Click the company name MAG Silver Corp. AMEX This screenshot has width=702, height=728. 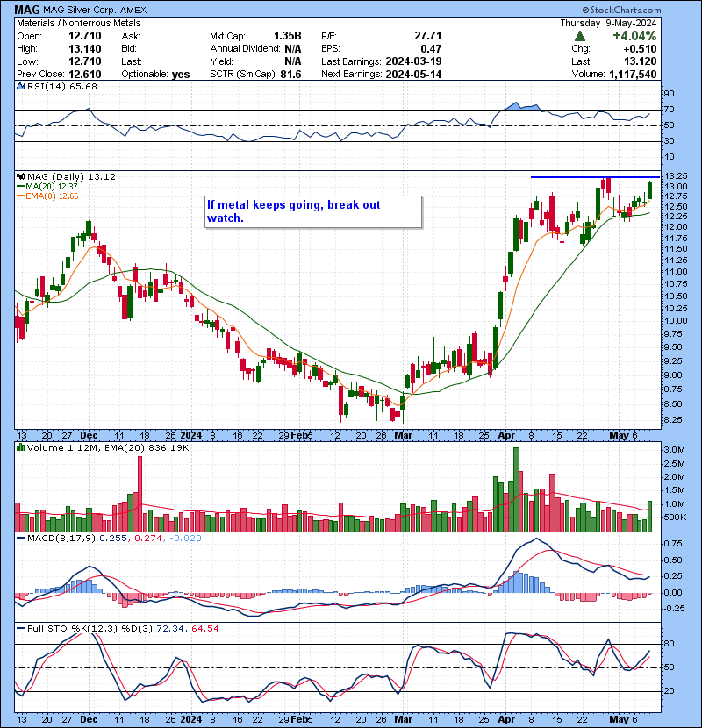coord(95,10)
